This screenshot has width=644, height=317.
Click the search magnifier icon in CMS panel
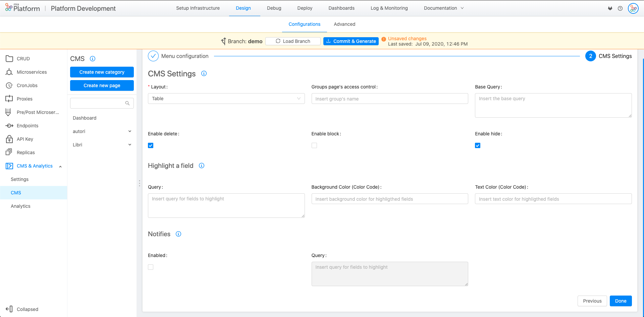pyautogui.click(x=127, y=103)
